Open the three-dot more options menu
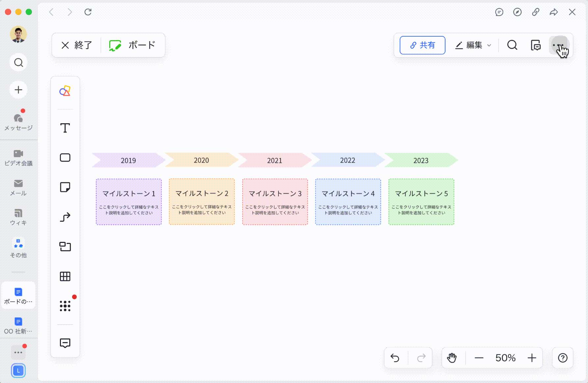 558,45
